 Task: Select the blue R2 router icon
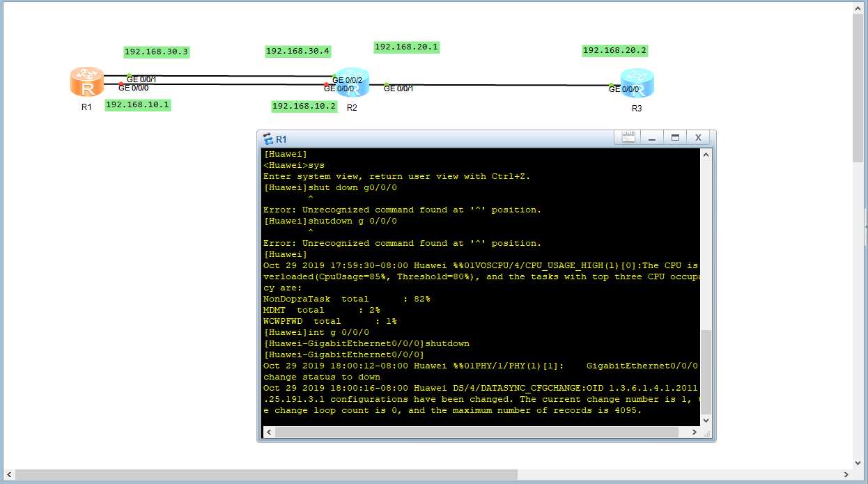(352, 82)
